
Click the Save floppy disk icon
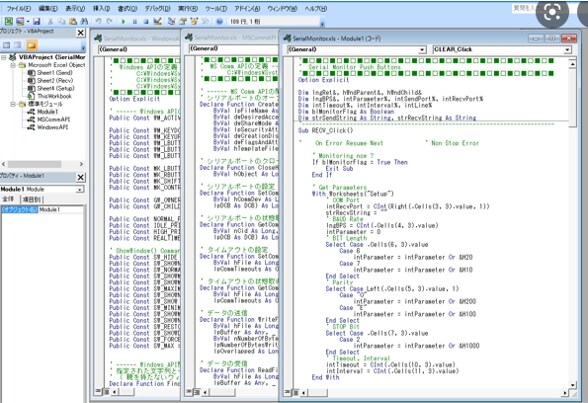coord(36,21)
